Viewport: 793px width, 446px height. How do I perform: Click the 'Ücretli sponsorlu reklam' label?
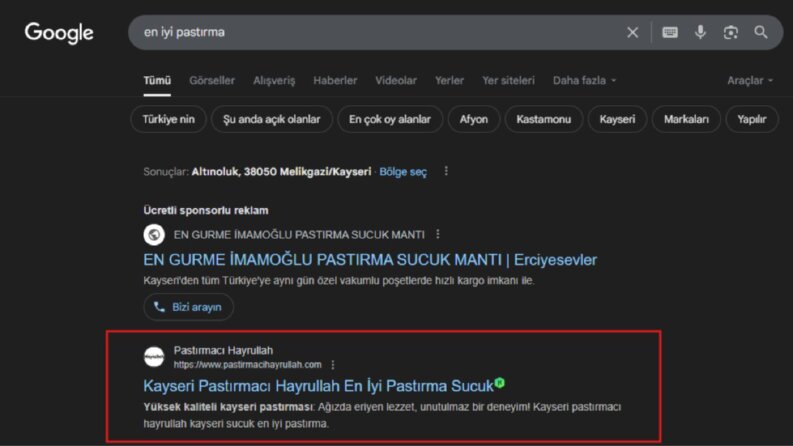(x=206, y=210)
